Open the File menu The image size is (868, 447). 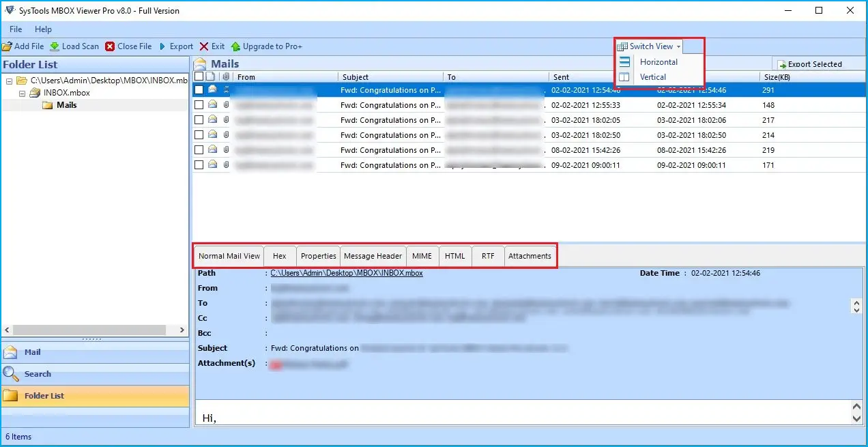(x=15, y=29)
